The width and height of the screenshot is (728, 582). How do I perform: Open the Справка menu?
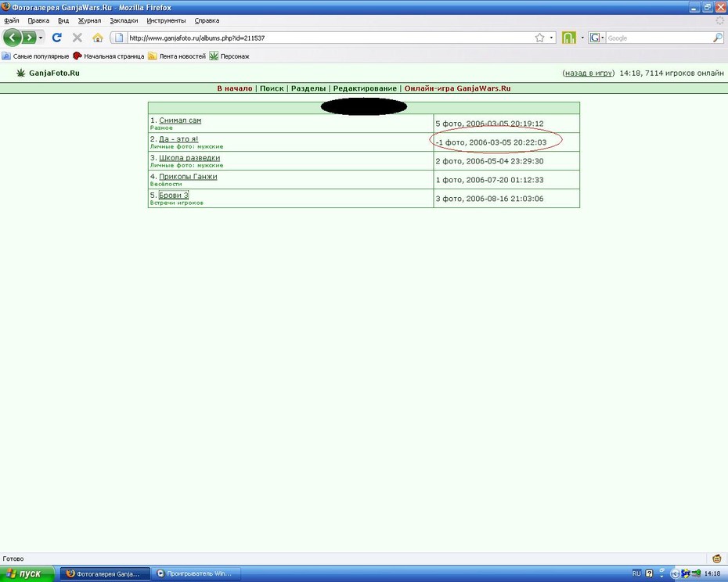(x=207, y=20)
